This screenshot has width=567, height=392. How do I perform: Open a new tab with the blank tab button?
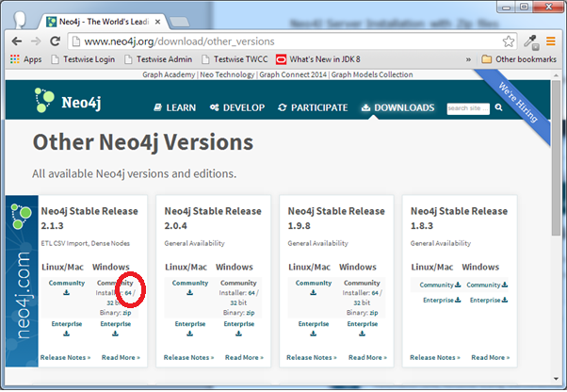tap(180, 22)
